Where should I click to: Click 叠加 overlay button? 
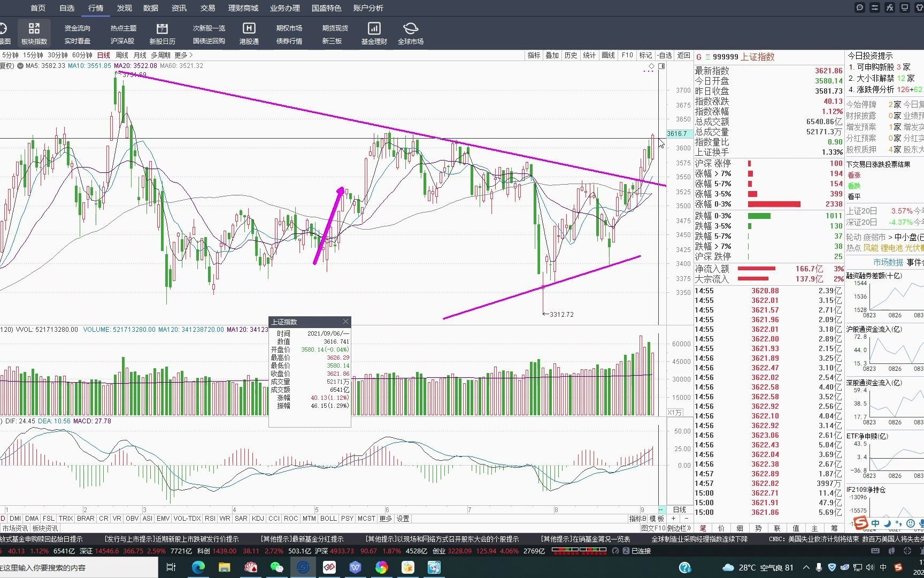click(x=552, y=55)
